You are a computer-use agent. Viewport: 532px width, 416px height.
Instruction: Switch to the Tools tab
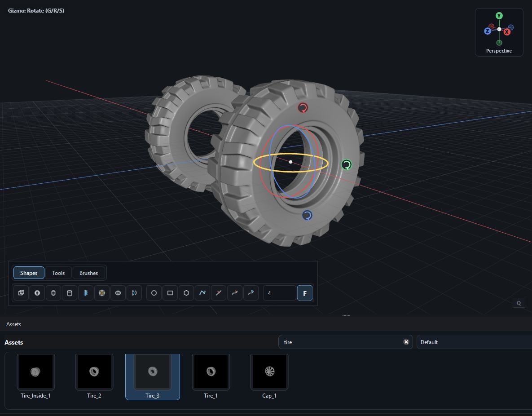click(x=58, y=273)
